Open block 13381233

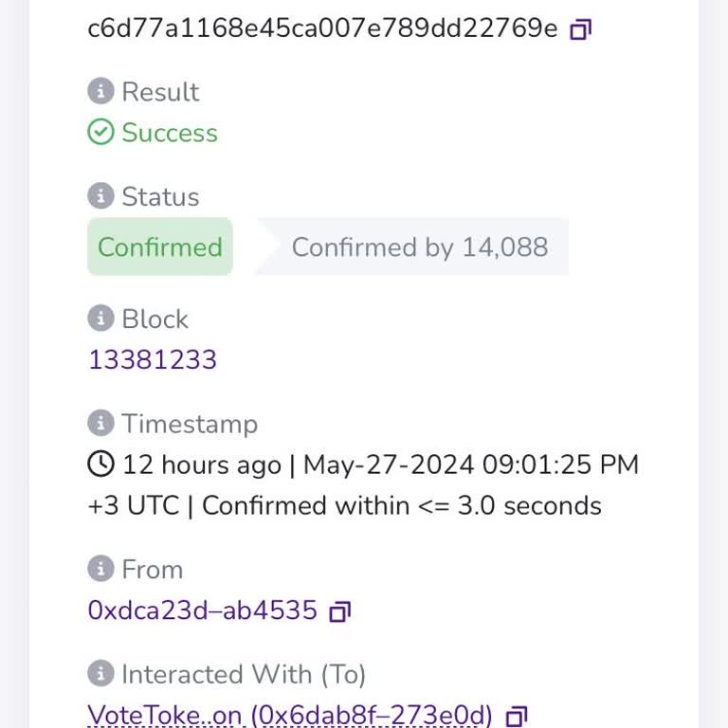(153, 360)
